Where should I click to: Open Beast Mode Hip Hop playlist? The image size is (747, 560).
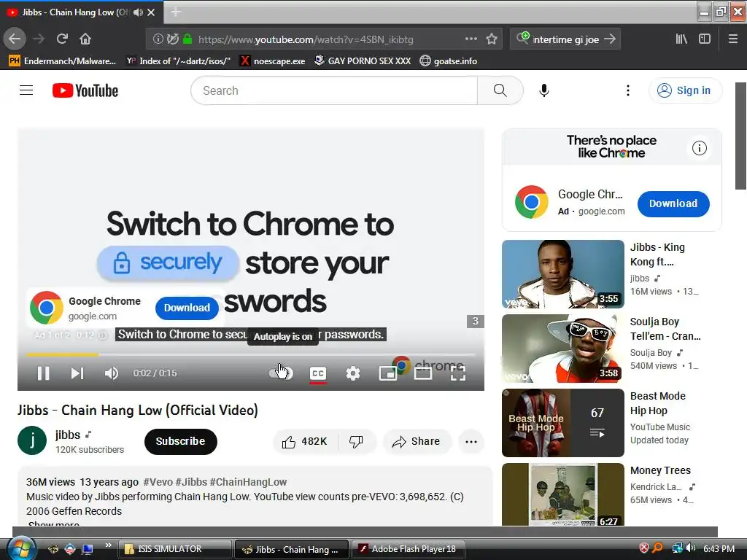(x=563, y=423)
